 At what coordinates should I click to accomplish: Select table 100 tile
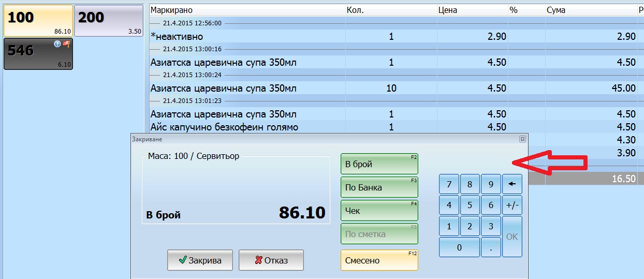click(38, 21)
